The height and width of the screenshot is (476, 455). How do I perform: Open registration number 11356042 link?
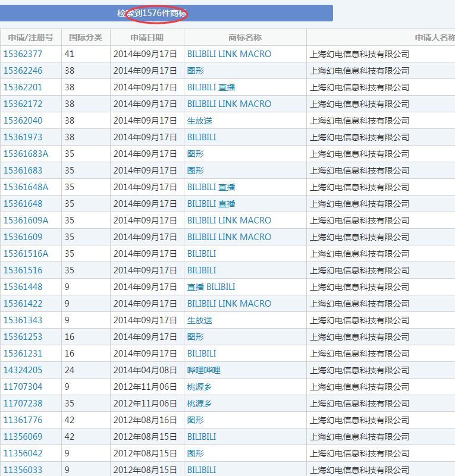pyautogui.click(x=23, y=453)
